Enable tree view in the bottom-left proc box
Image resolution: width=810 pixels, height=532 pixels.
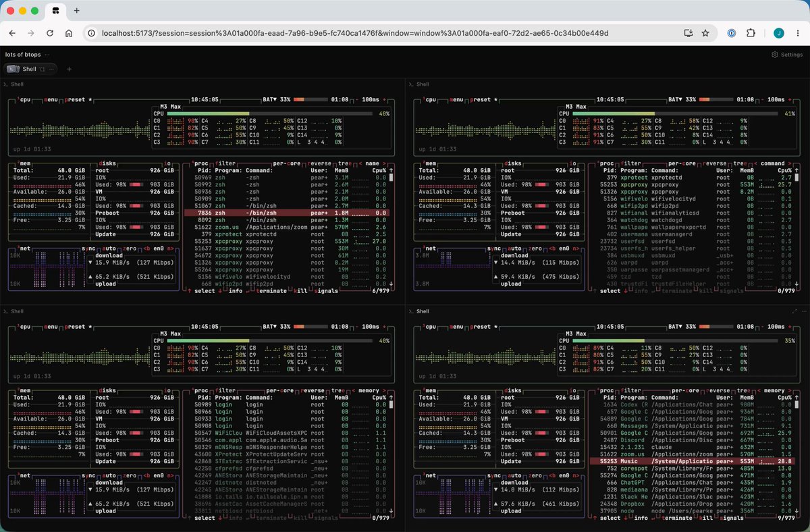click(337, 390)
